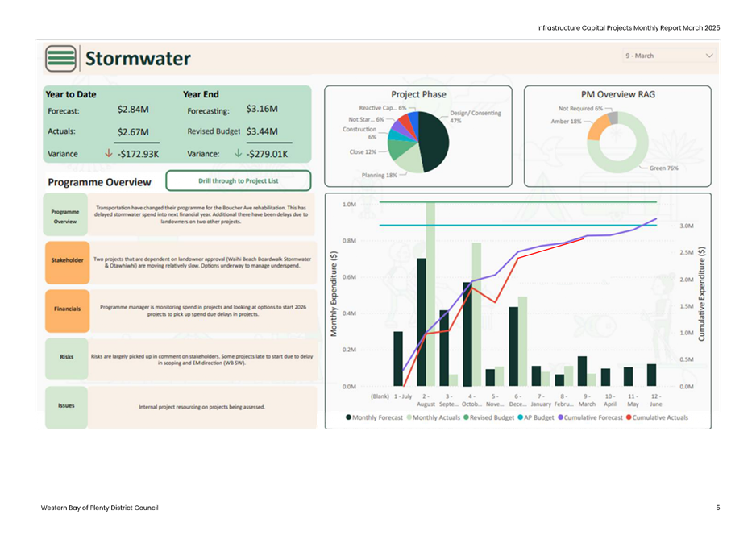
Task: Click the red Year to Date variance arrow
Action: [108, 153]
